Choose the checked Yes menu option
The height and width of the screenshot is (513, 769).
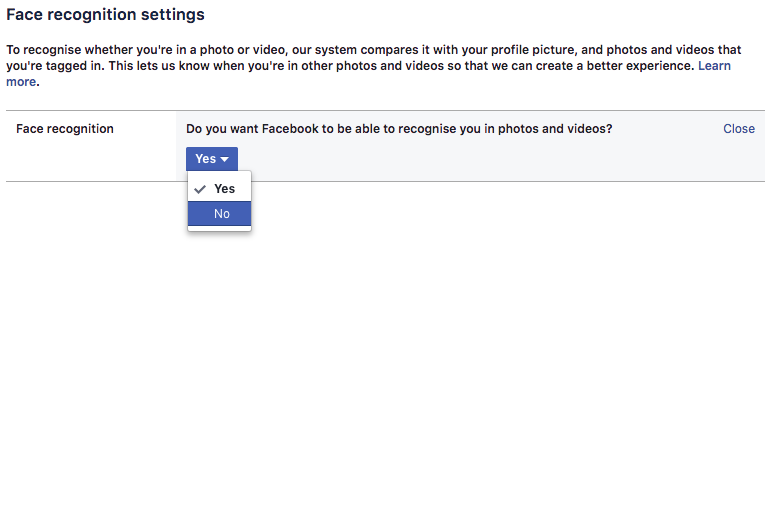[224, 188]
